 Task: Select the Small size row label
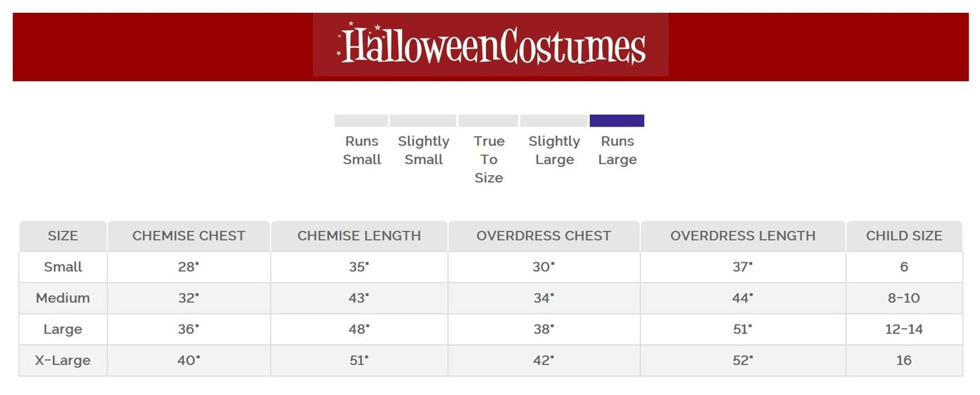click(63, 267)
